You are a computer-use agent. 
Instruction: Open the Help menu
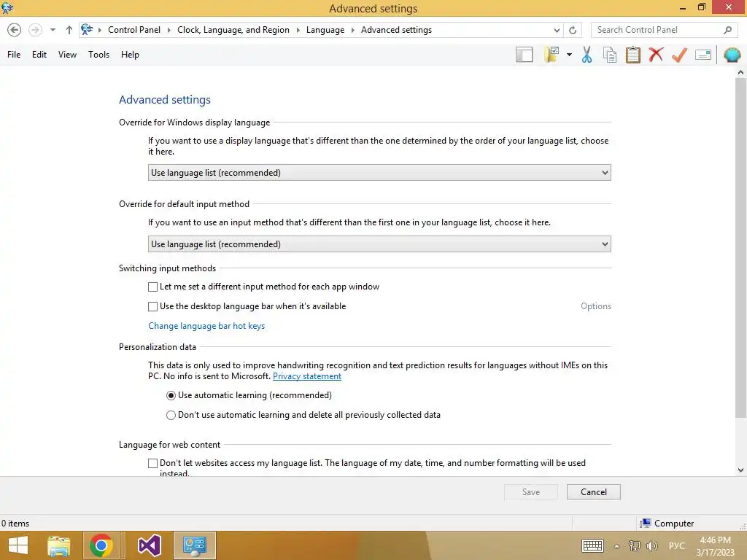pos(130,55)
